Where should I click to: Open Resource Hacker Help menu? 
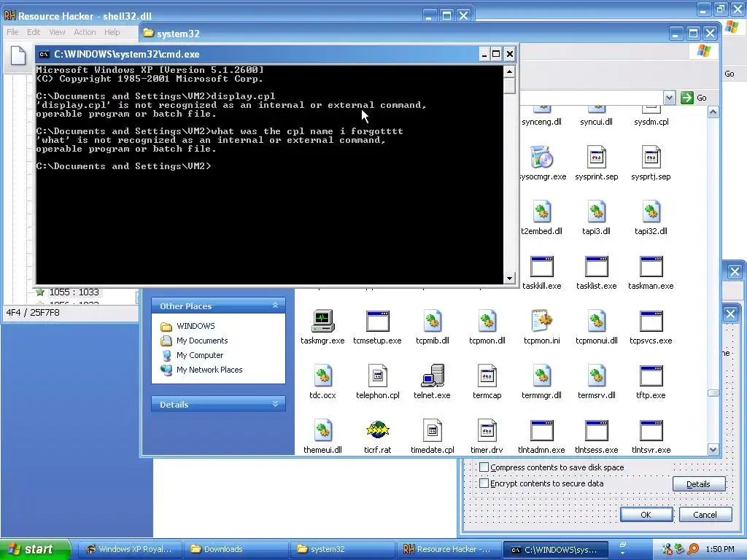tap(112, 32)
